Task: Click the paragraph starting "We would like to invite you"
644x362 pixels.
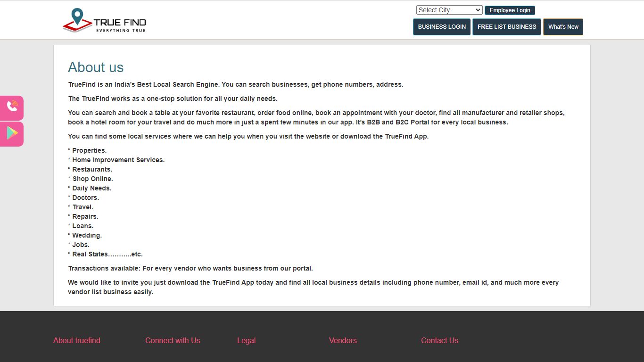Action: [314, 287]
